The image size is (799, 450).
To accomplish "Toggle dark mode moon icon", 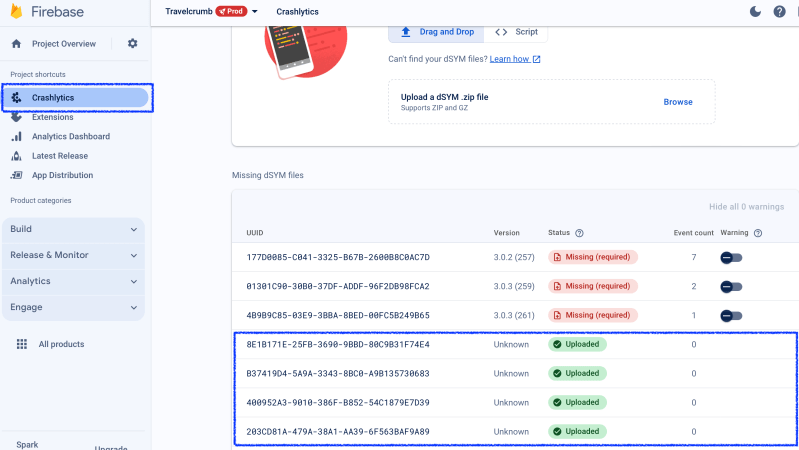I will point(755,12).
